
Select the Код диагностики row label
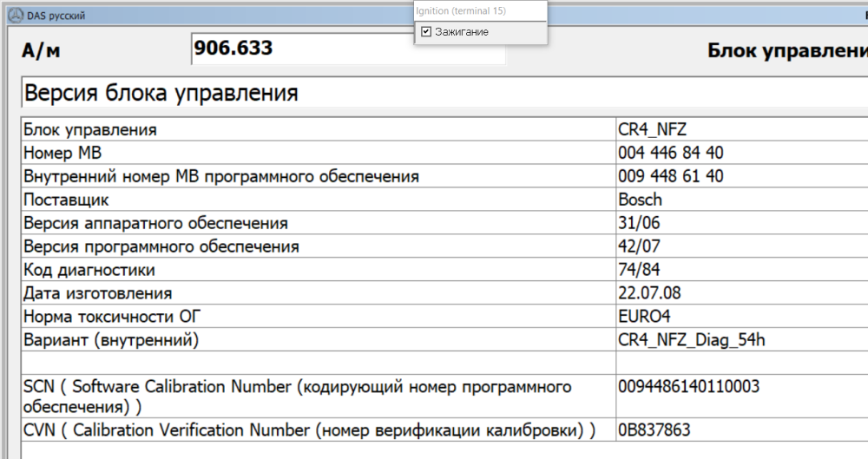click(89, 270)
